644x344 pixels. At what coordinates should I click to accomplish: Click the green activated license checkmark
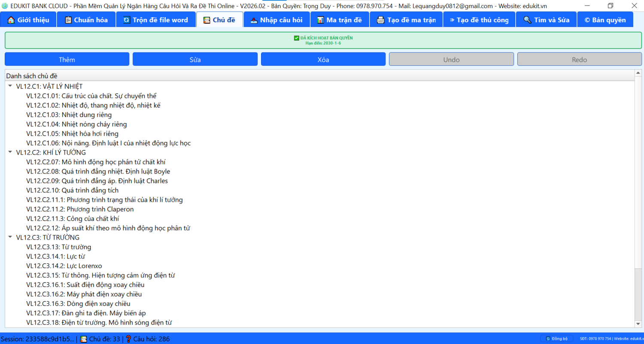296,38
